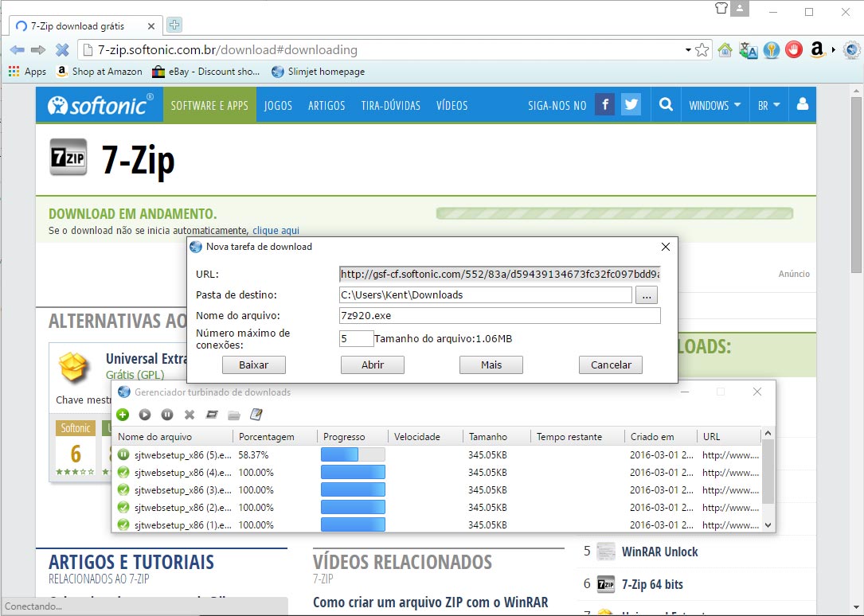This screenshot has width=864, height=616.
Task: Open the ARTIGOS menu item
Action: pos(326,105)
